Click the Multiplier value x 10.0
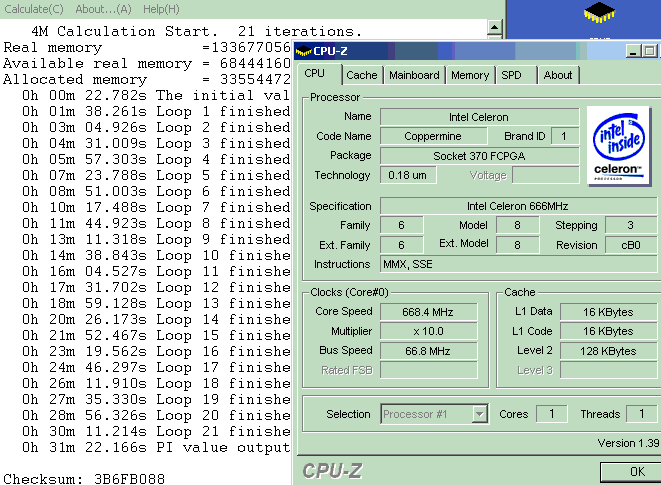 click(428, 331)
